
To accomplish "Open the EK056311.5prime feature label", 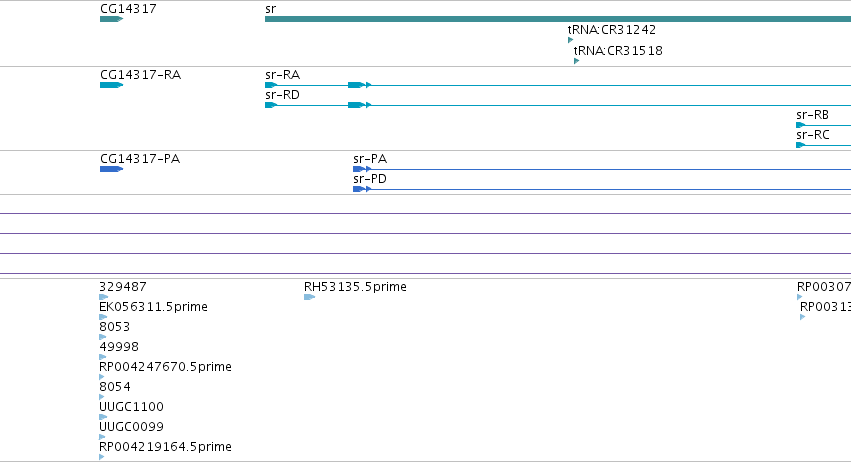I will 153,307.
